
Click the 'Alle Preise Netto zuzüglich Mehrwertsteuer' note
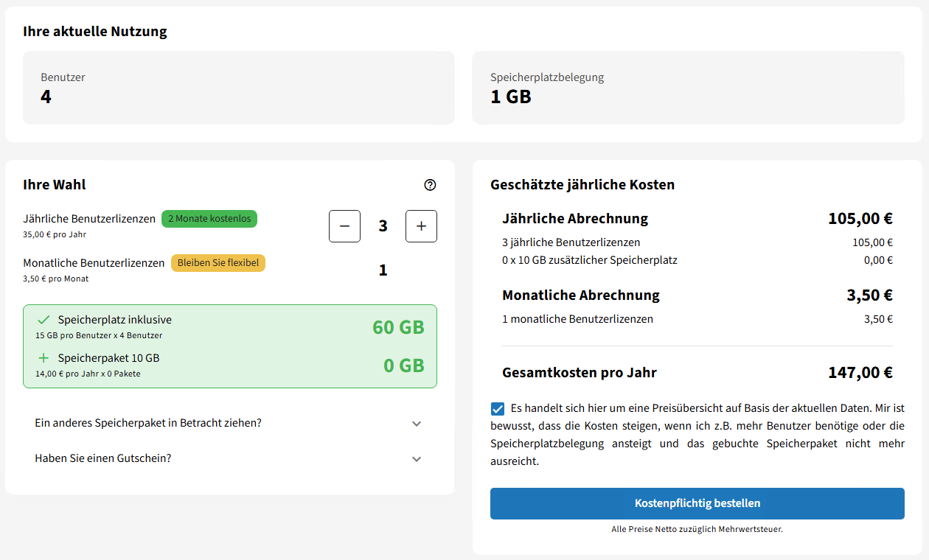click(697, 529)
